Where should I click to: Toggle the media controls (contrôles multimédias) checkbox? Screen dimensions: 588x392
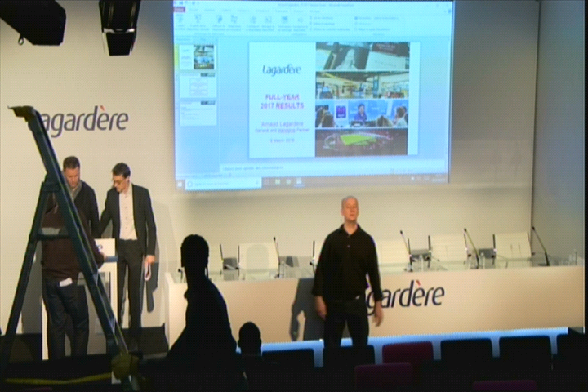310,29
